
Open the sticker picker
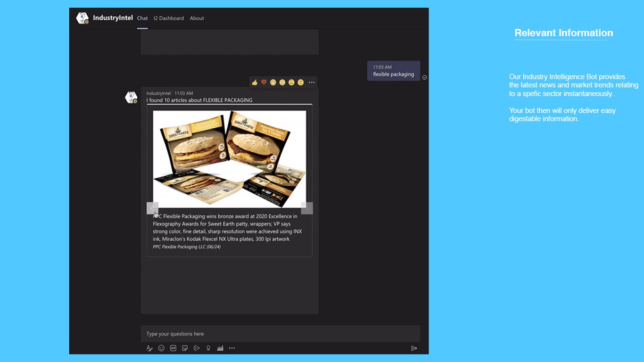pos(185,348)
